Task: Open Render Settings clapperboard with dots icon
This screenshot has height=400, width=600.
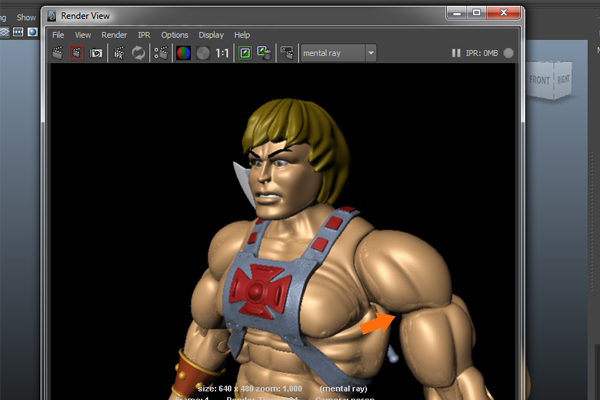Action: pos(161,53)
